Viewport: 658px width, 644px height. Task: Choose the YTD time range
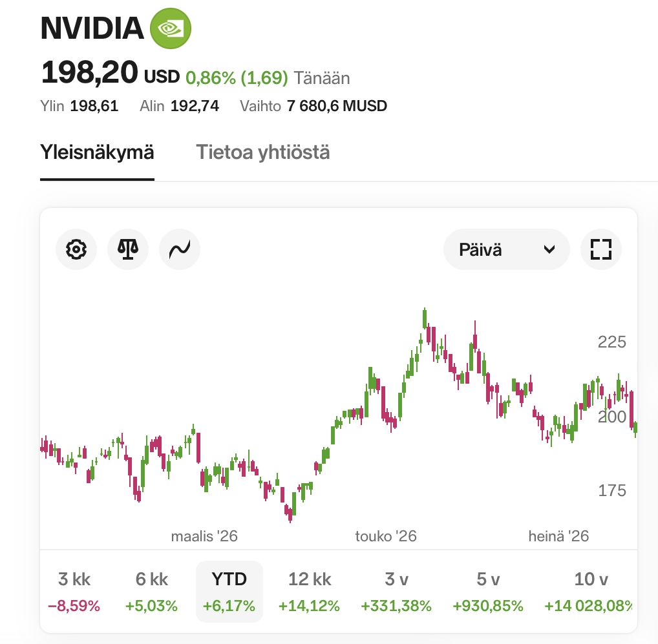point(229,591)
